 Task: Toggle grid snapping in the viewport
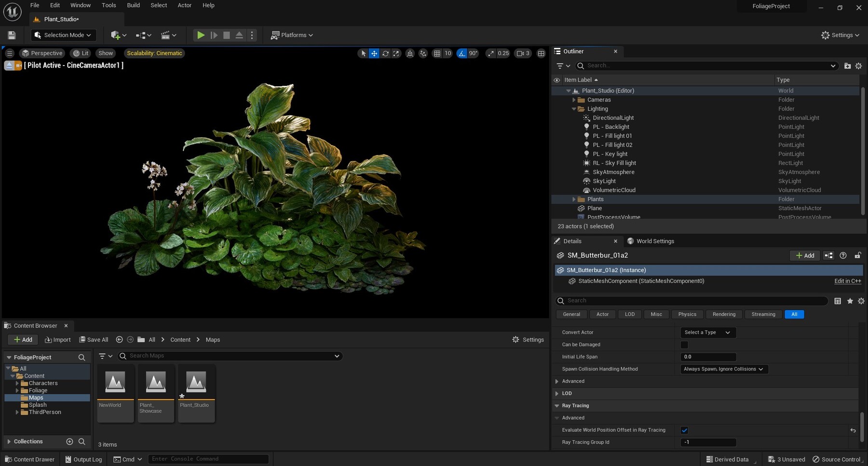(436, 53)
